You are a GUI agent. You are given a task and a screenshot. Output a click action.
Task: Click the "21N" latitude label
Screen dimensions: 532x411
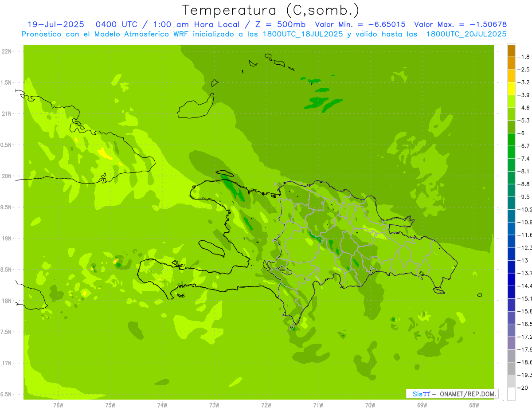7,114
